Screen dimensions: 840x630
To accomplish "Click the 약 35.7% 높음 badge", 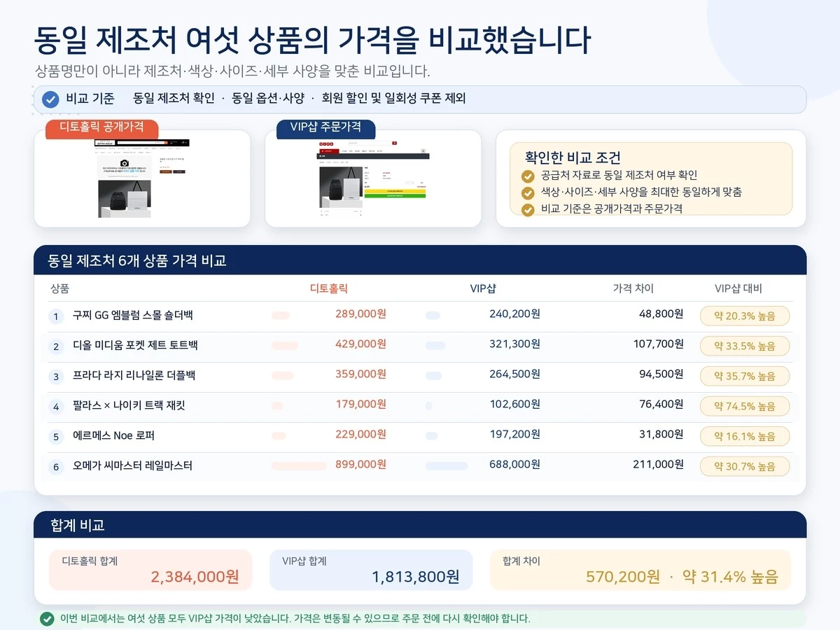I will click(x=745, y=376).
